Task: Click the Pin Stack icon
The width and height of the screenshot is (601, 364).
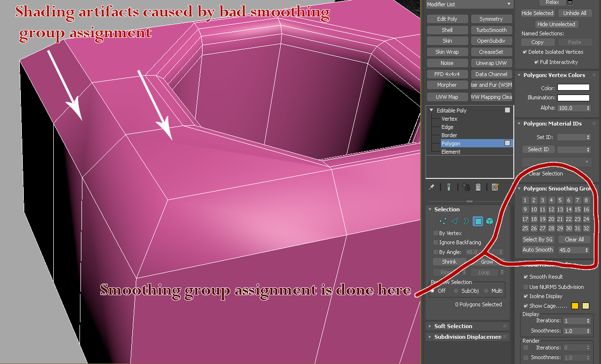Action: pyautogui.click(x=431, y=187)
